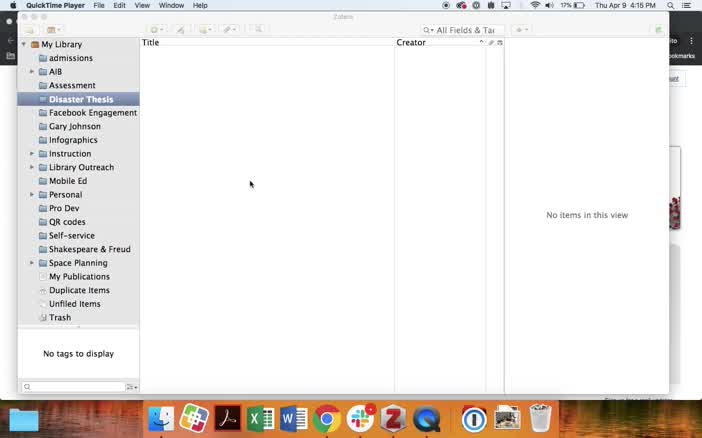Open the QuickTime Player app menu
Viewport: 702px width, 438px height.
(55, 5)
